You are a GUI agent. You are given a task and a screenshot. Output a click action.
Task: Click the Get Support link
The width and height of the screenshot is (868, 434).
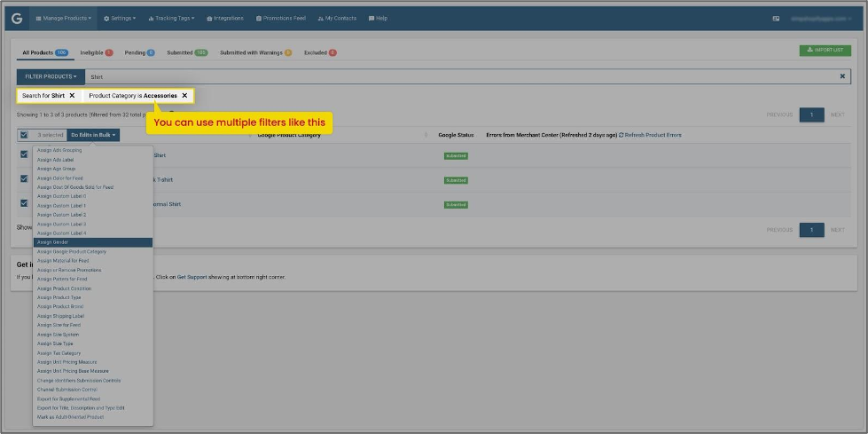192,277
